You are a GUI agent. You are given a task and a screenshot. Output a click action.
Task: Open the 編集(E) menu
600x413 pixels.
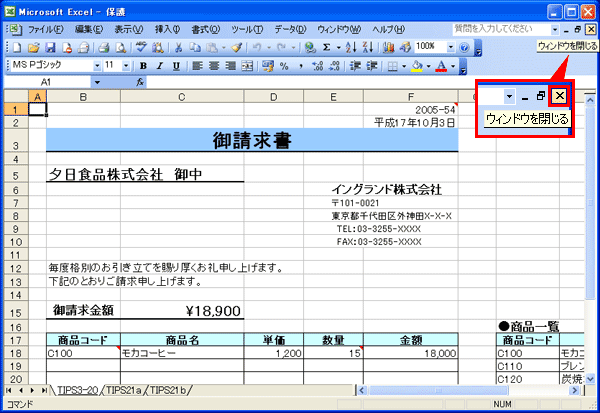click(89, 29)
